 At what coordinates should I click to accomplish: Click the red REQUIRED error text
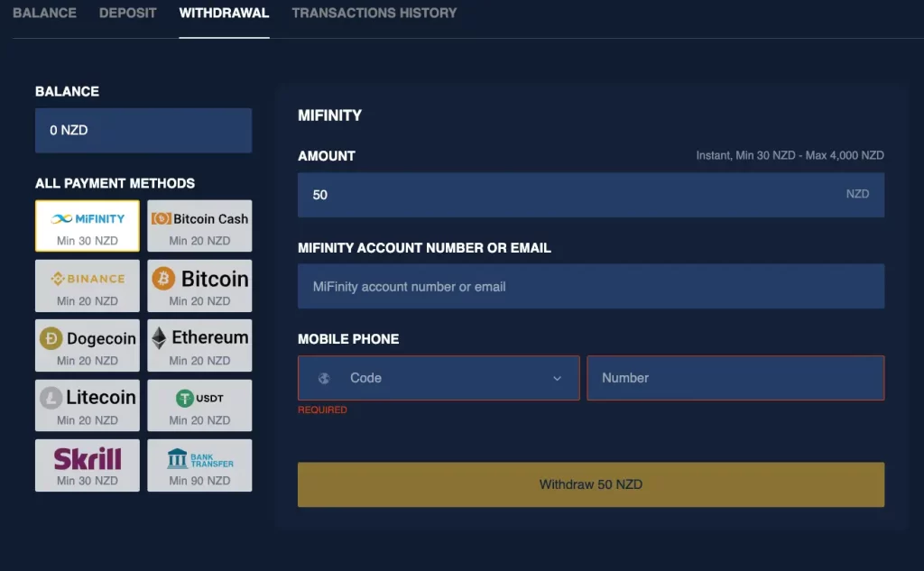pos(322,410)
